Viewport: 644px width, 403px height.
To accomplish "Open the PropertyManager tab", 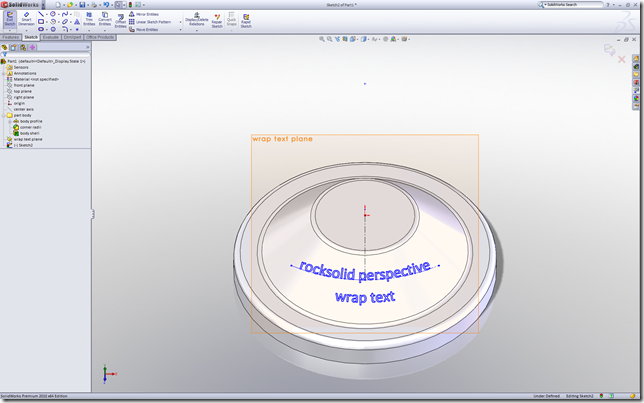I will point(14,48).
